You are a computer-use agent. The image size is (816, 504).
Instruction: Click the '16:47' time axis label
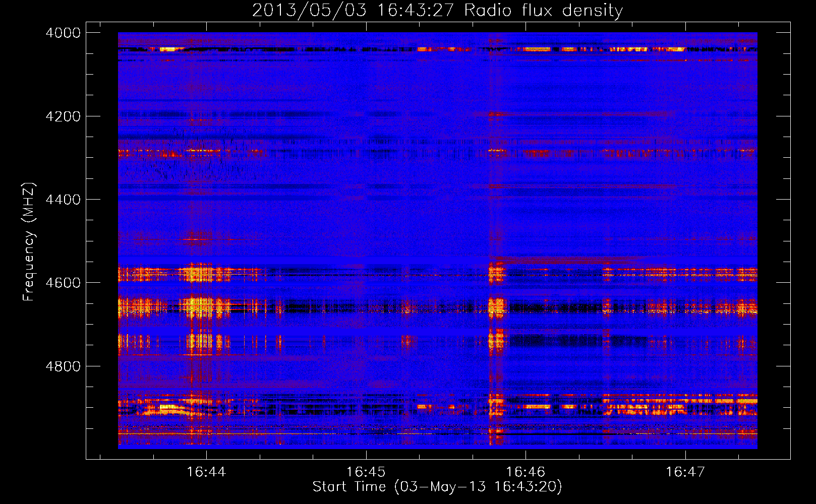coord(685,472)
